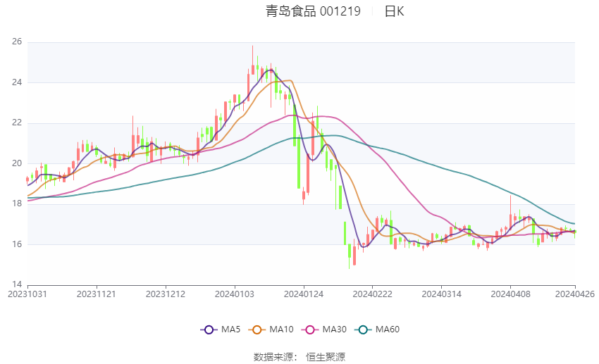The height and width of the screenshot is (364, 599).
Task: Select the 日K period label
Action: pos(394,11)
